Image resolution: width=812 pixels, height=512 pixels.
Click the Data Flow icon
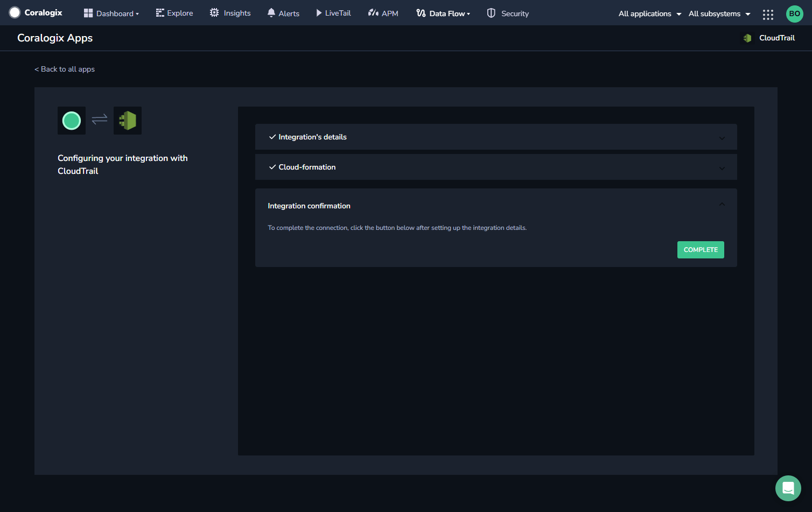421,13
